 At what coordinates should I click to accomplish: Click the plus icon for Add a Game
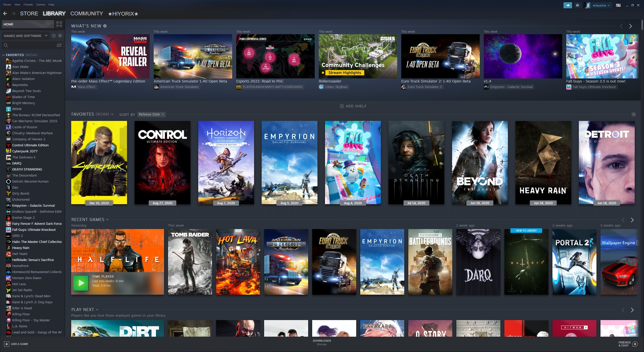(7, 344)
